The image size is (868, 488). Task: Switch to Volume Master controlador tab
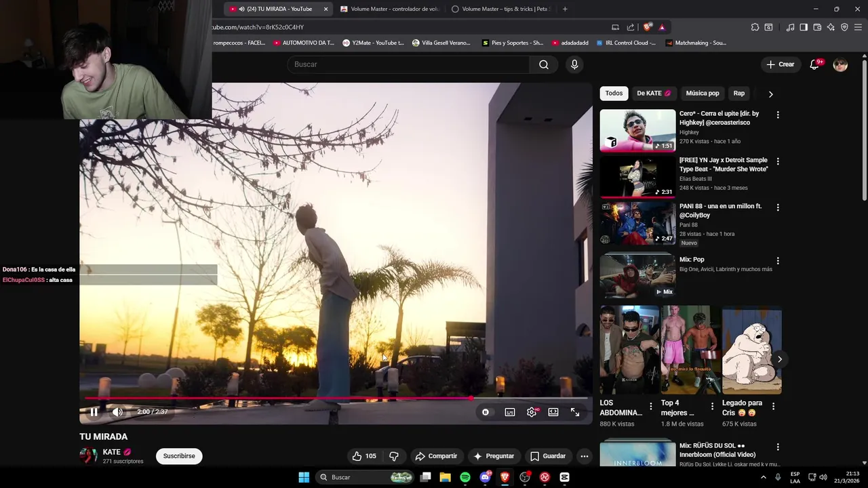click(390, 9)
